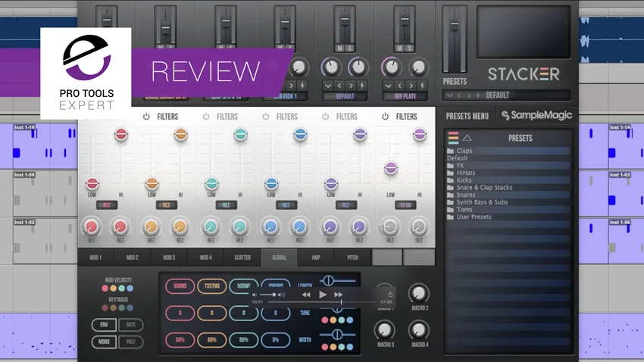Select GATE mode button
644x362 pixels.
(130, 325)
